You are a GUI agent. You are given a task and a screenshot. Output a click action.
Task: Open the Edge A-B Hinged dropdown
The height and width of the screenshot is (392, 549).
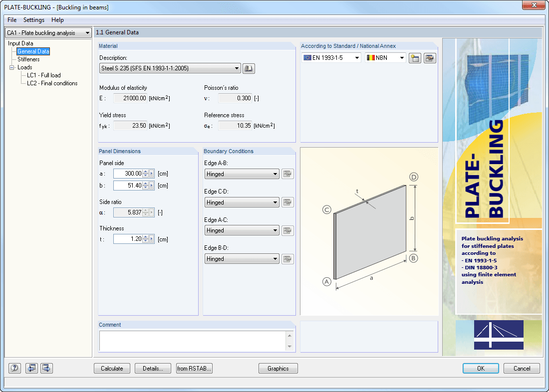(x=242, y=174)
